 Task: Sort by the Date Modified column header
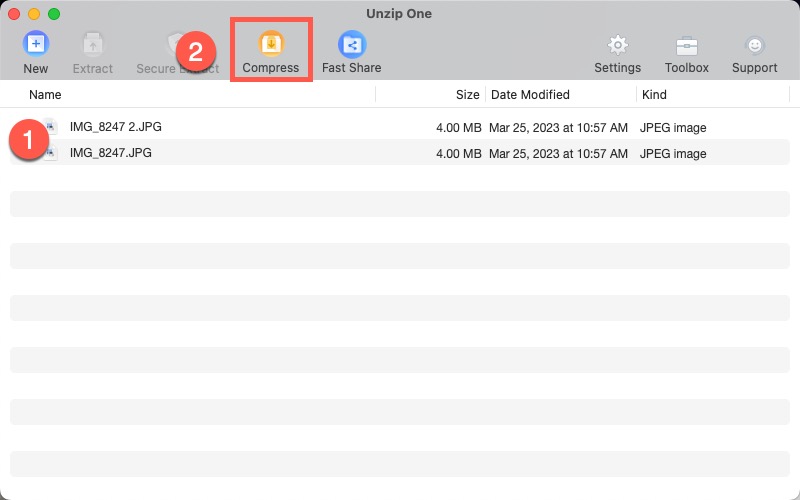[x=530, y=95]
